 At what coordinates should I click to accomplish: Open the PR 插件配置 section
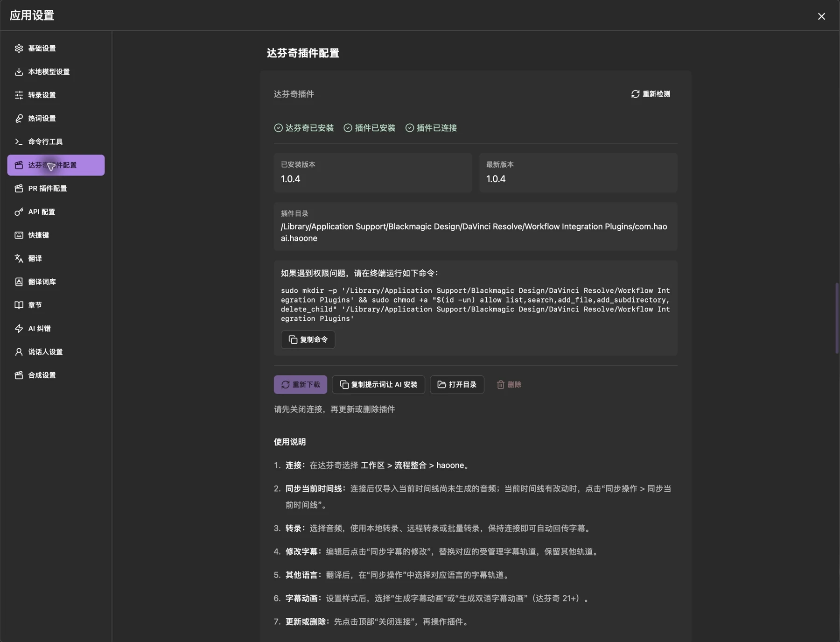coord(56,189)
